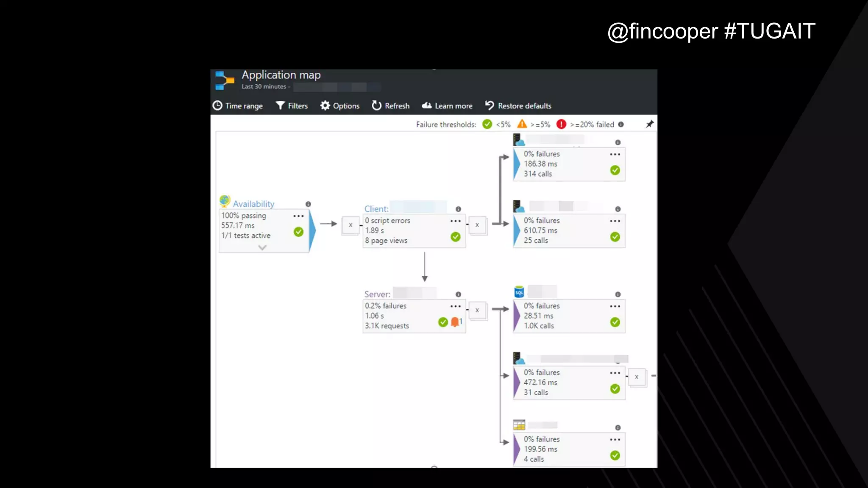Open the Client node title

coord(376,209)
